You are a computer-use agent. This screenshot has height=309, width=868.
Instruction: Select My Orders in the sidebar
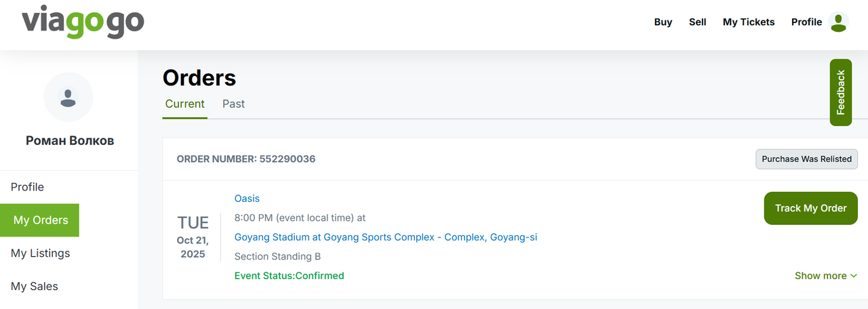click(40, 220)
